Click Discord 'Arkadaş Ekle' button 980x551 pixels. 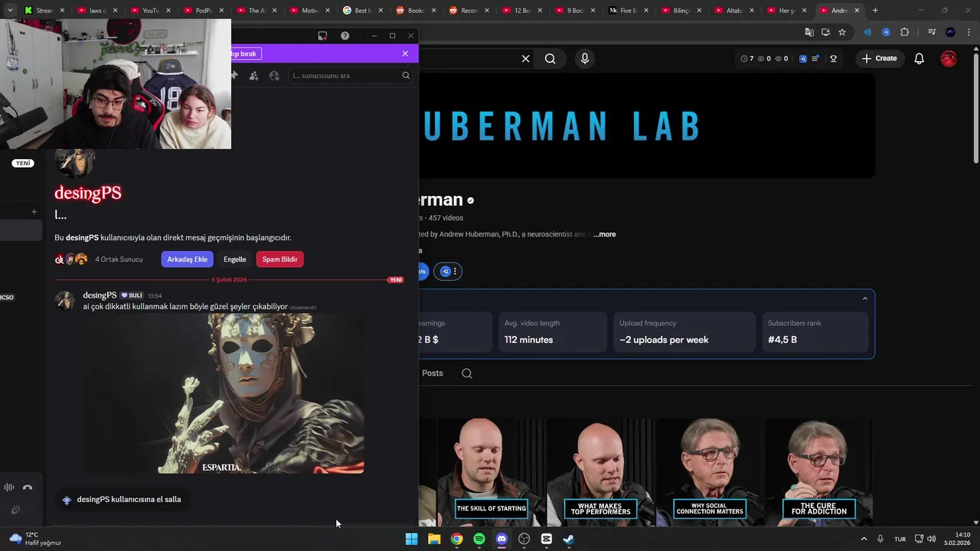pos(188,259)
